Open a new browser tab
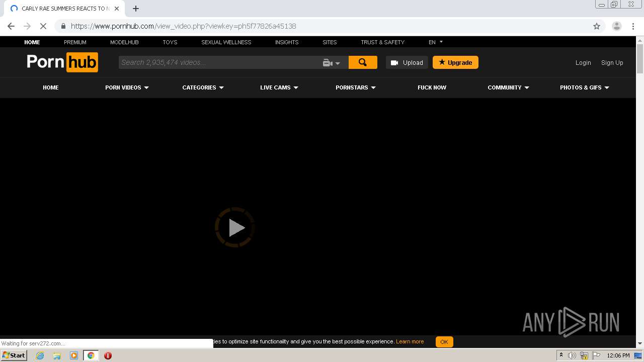Screen dimensions: 644x362 tap(136, 9)
